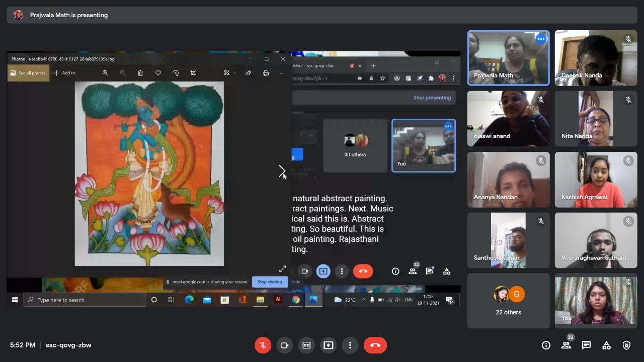Open Edit & Create menu in Photos
644x362 pixels.
(229, 73)
